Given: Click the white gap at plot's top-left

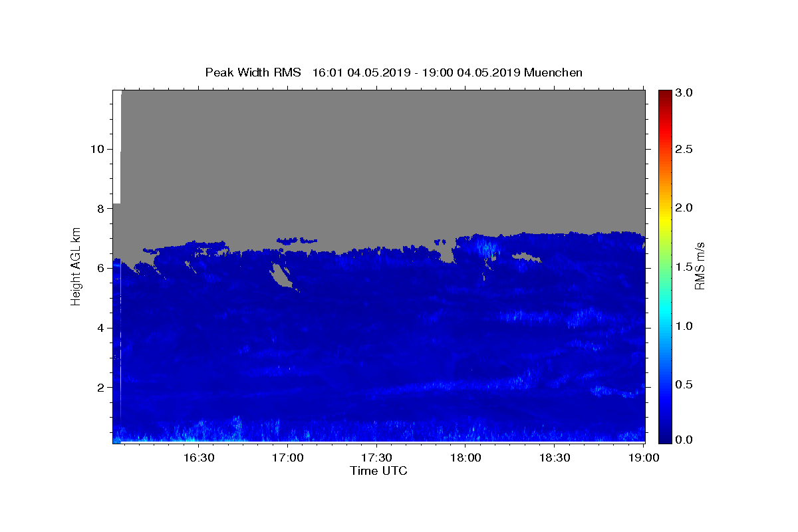Looking at the screenshot, I should coord(116,146).
